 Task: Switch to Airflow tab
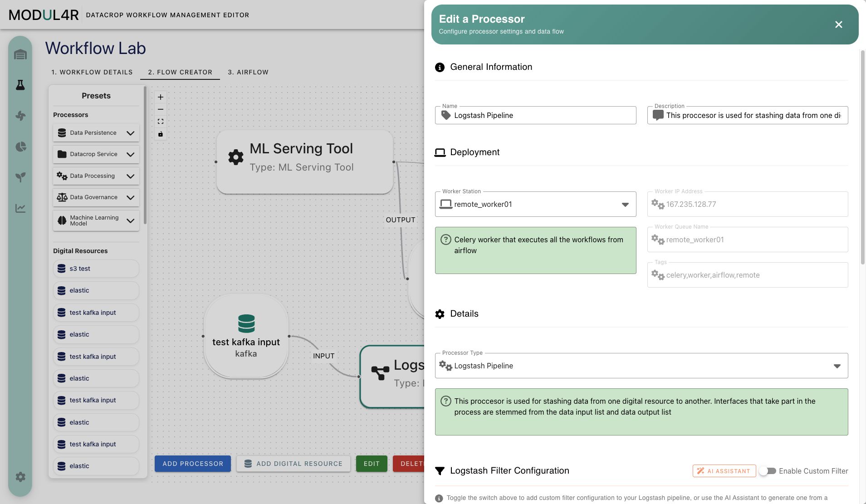[x=248, y=72]
